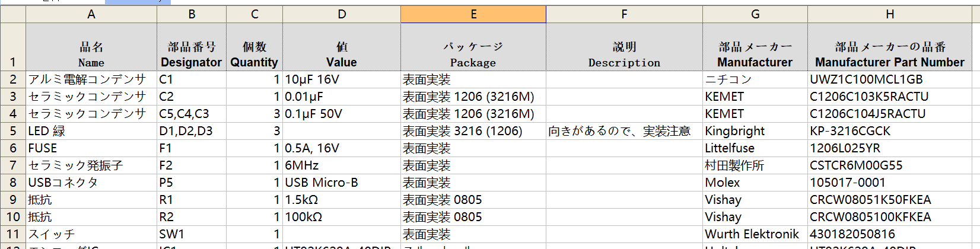
Task: Select the Kingbright manufacturer cell
Action: [755, 131]
